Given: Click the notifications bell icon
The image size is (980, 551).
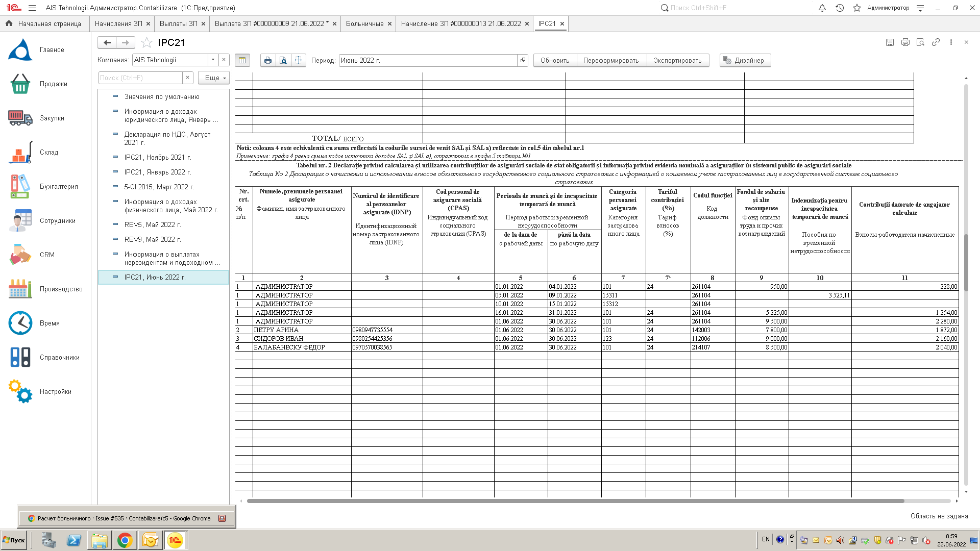Looking at the screenshot, I should [822, 8].
